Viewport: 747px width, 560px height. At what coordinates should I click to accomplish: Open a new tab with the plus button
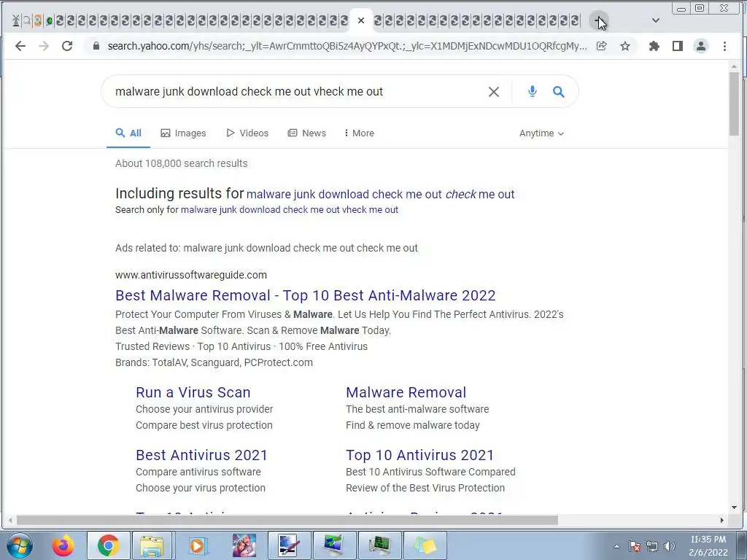tap(598, 20)
